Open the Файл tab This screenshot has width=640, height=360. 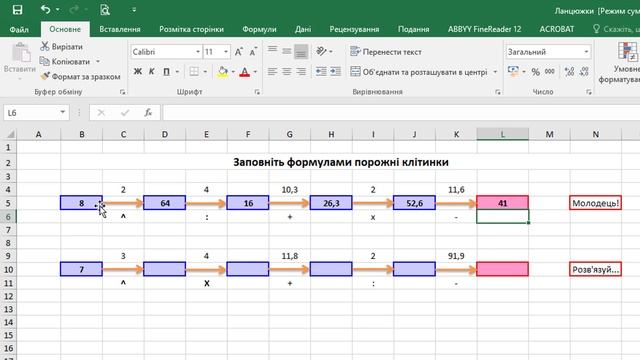[x=19, y=29]
